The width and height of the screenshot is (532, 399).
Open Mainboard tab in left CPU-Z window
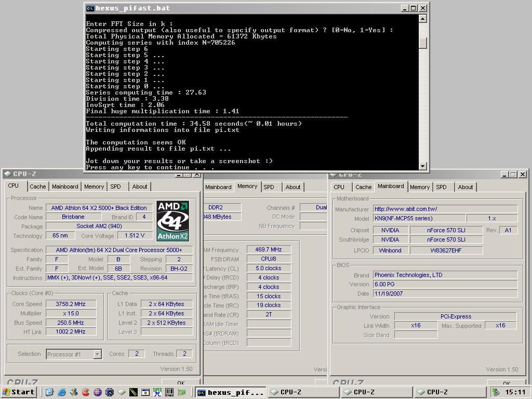[65, 187]
